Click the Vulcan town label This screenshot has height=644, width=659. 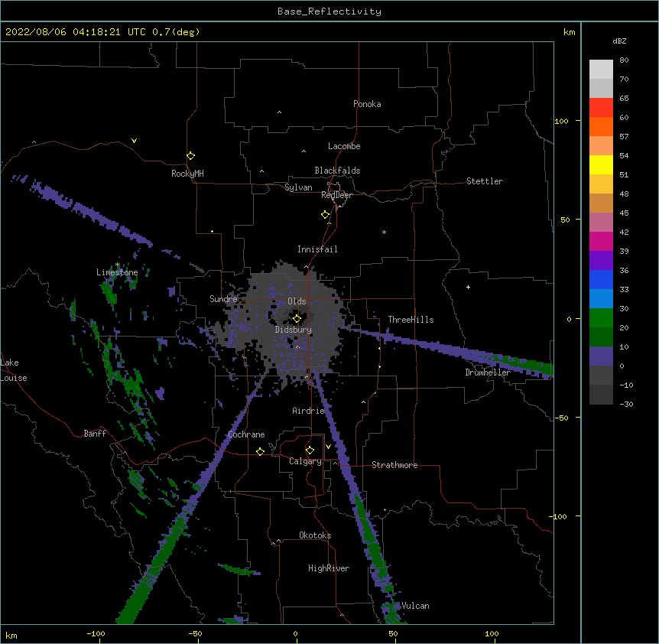415,606
